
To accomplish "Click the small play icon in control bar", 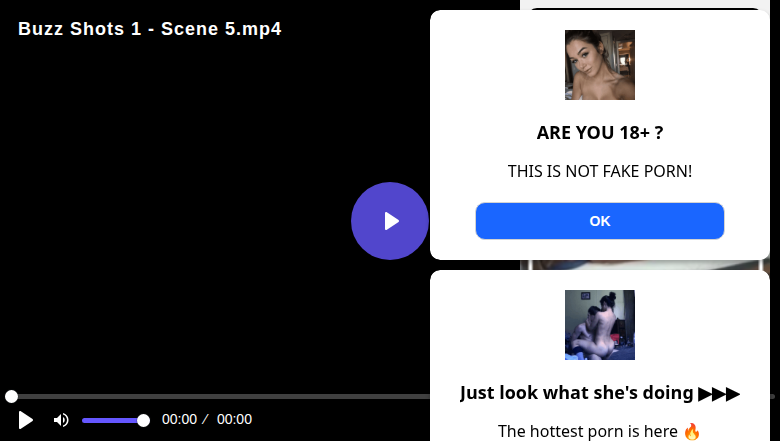I will [x=26, y=420].
